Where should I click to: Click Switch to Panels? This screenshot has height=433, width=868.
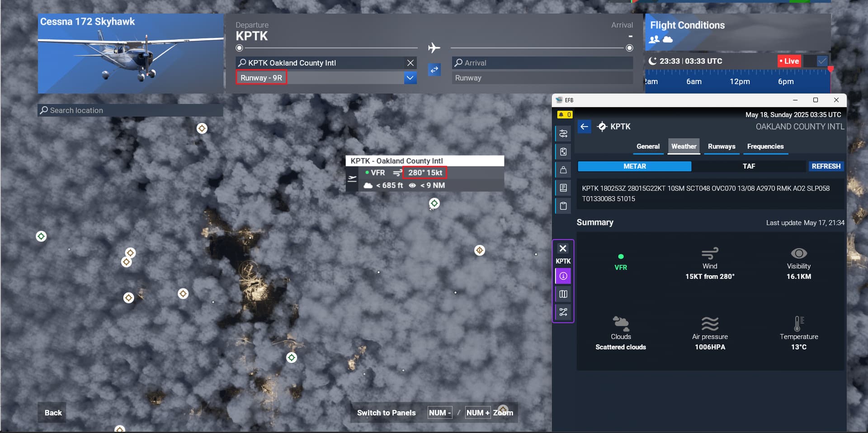point(386,413)
